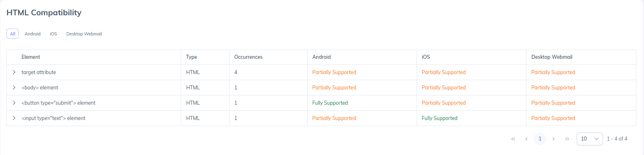The width and height of the screenshot is (644, 155).
Task: Open the rows per page dropdown showing 10
Action: pyautogui.click(x=590, y=138)
